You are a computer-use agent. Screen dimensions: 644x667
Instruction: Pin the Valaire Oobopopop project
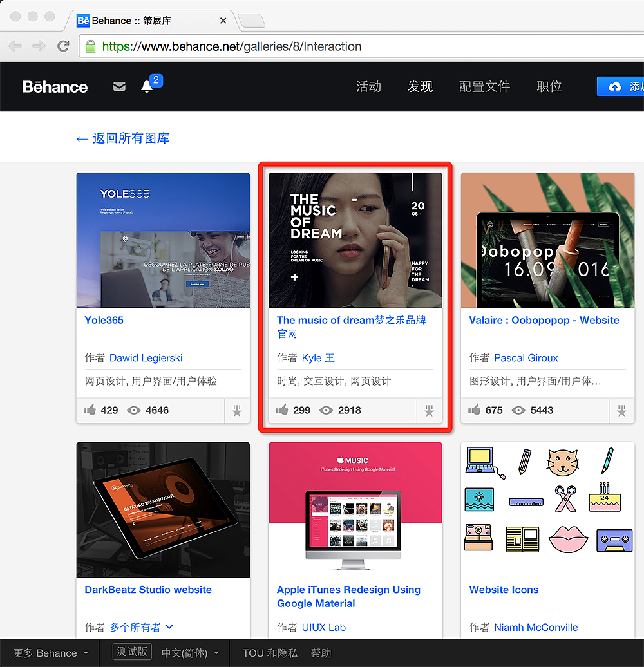click(x=621, y=411)
